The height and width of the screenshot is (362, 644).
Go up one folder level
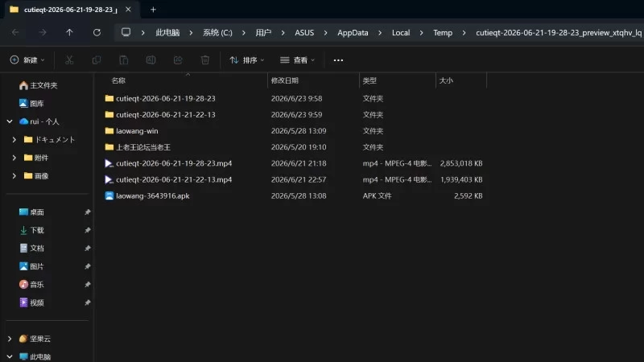click(x=69, y=32)
